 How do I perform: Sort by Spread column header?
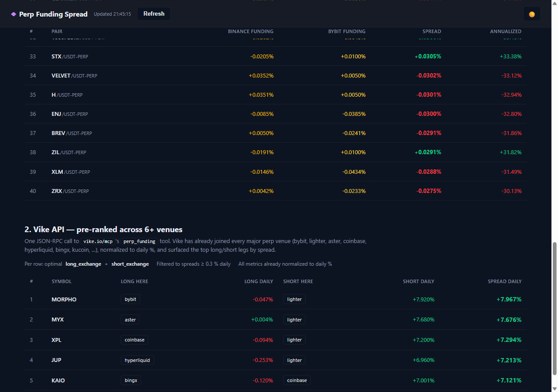432,31
